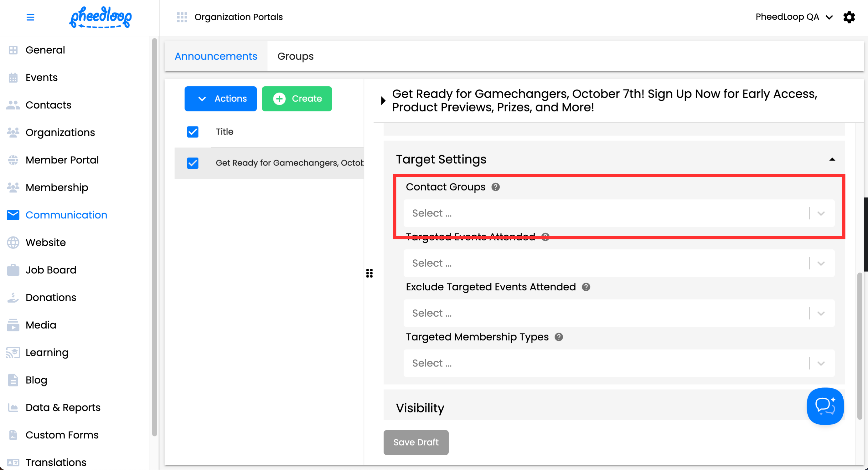Click the Communication envelope icon in sidebar
The height and width of the screenshot is (470, 868).
[13, 215]
